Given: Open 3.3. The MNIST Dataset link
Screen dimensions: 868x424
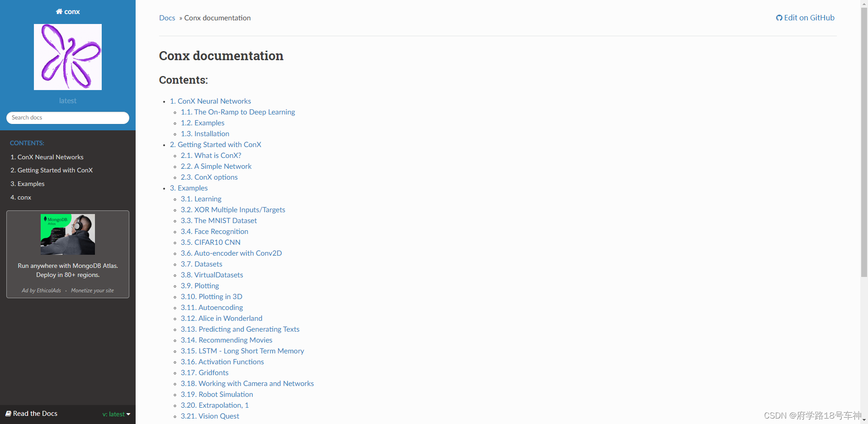Looking at the screenshot, I should [219, 221].
